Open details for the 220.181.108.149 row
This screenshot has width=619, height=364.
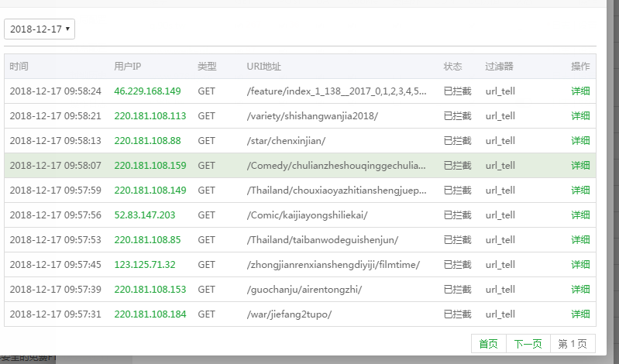point(580,191)
